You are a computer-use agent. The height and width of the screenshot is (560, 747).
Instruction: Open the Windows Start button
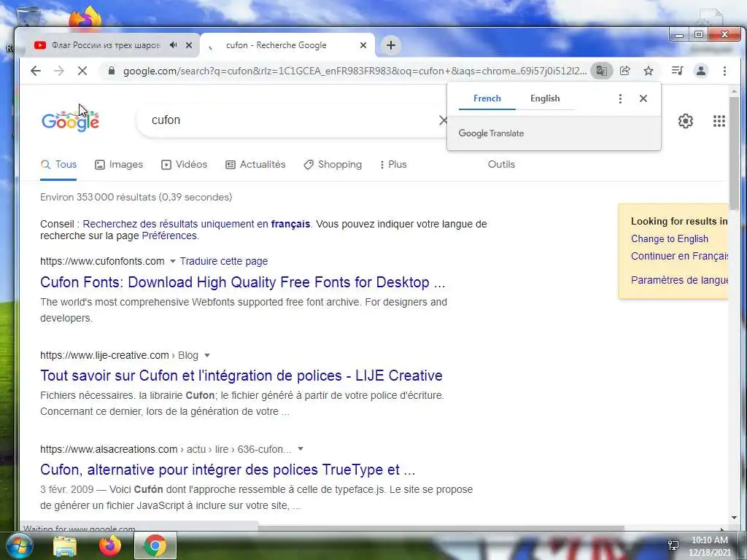(x=18, y=545)
